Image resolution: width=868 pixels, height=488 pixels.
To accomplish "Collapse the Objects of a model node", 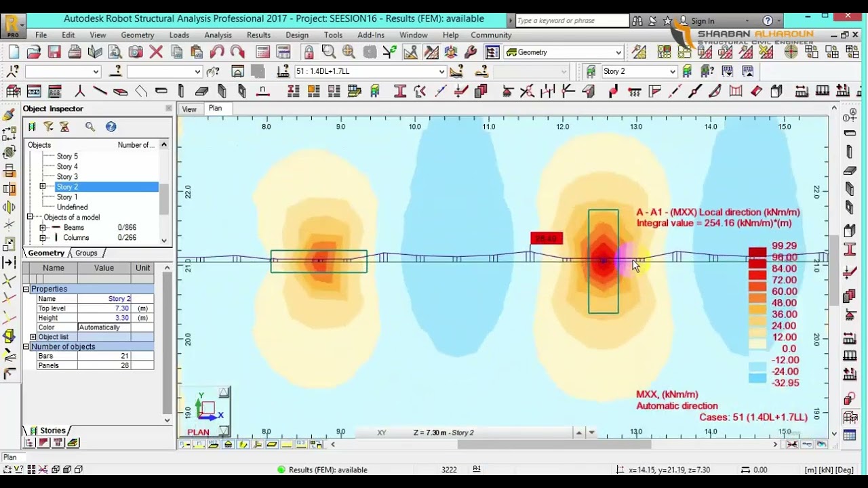I will [30, 217].
